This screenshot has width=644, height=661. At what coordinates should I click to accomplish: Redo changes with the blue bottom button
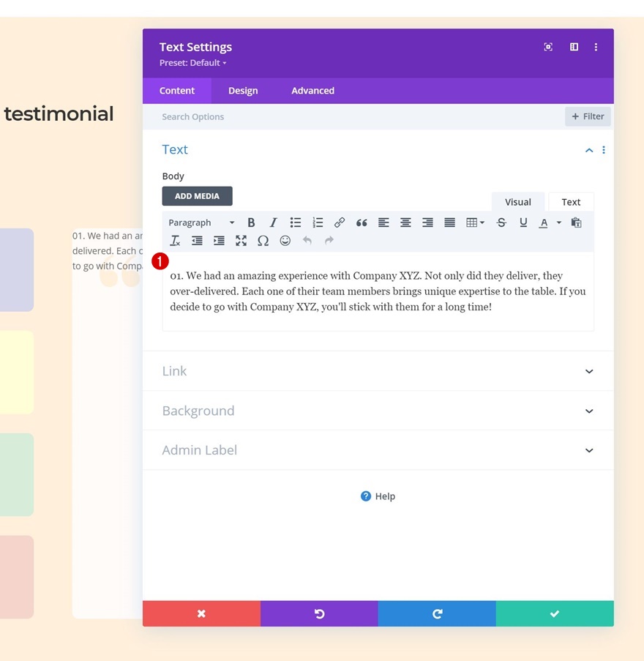437,613
